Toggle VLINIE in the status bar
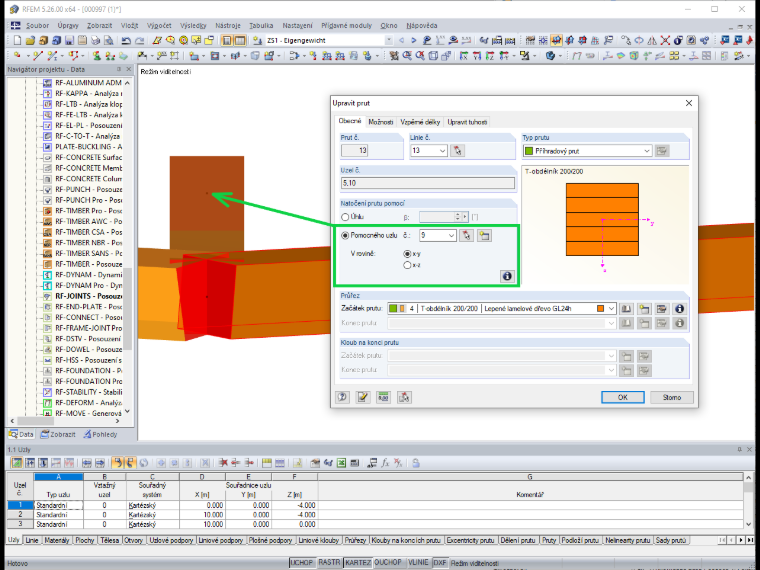This screenshot has width=760, height=570. point(418,563)
